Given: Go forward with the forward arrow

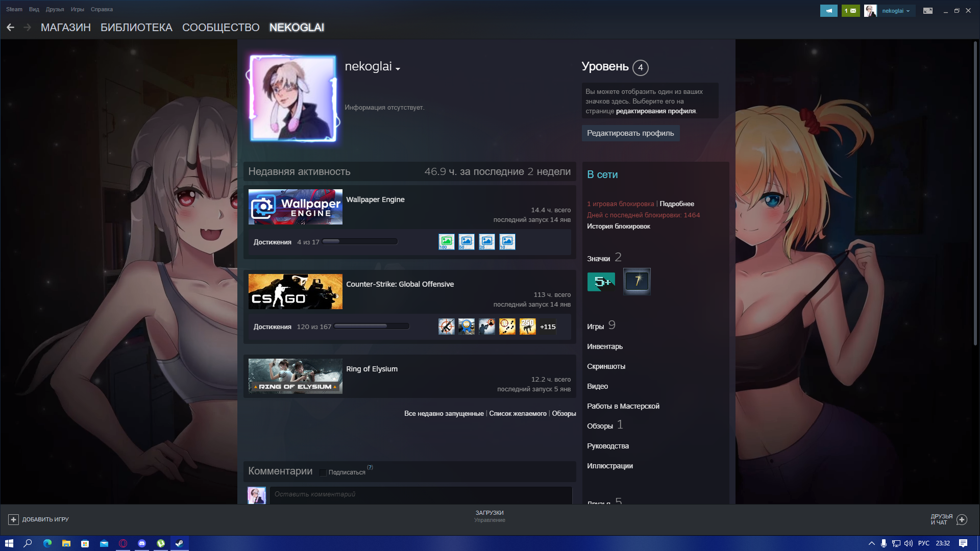Looking at the screenshot, I should (27, 28).
